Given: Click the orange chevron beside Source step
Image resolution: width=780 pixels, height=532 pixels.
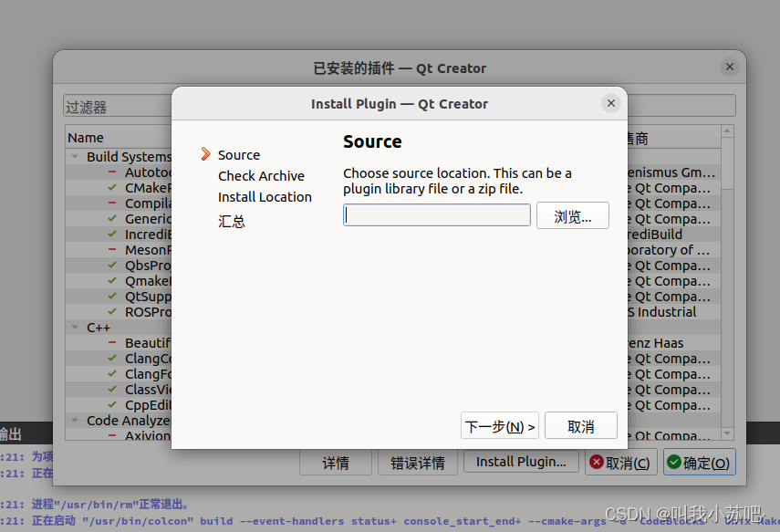Looking at the screenshot, I should tap(207, 155).
